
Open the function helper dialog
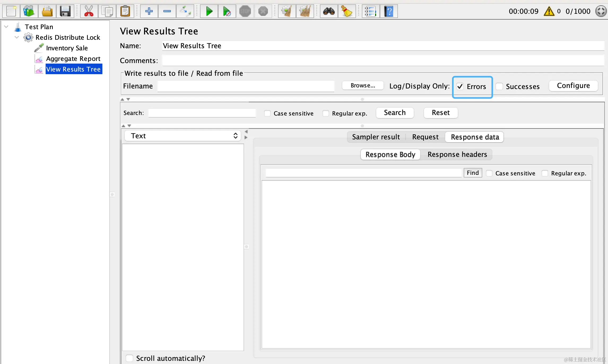click(371, 11)
